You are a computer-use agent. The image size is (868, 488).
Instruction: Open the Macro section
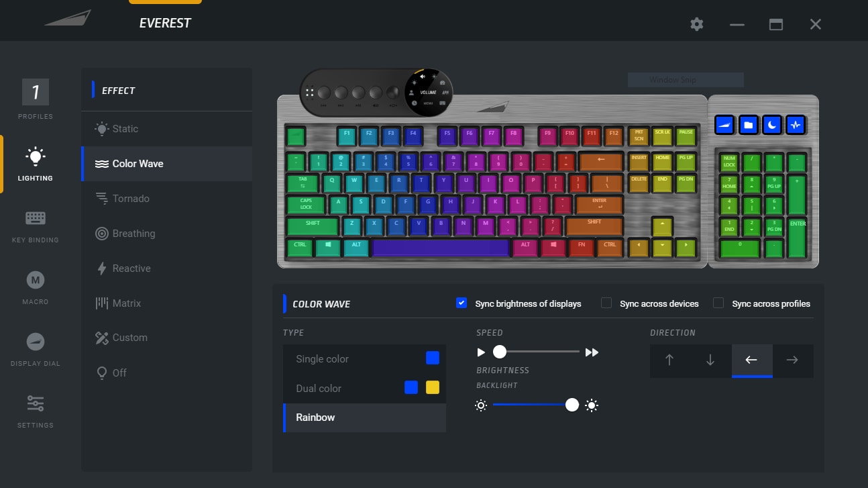click(x=35, y=288)
